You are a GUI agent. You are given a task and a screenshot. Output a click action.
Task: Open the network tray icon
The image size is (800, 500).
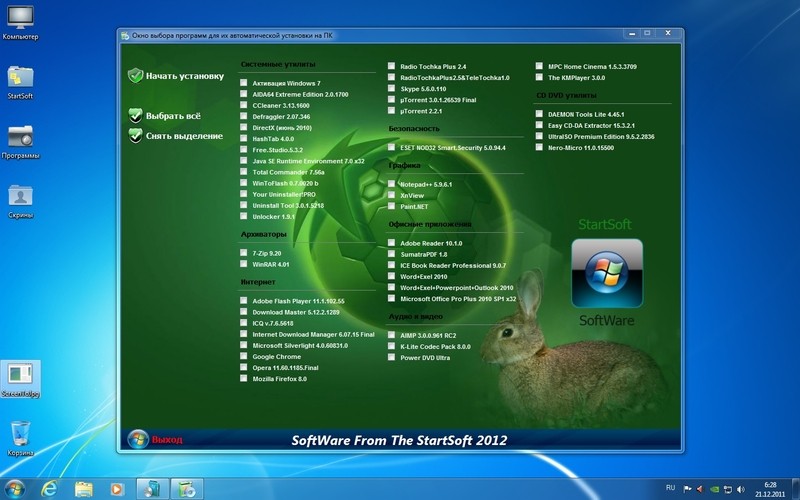728,489
